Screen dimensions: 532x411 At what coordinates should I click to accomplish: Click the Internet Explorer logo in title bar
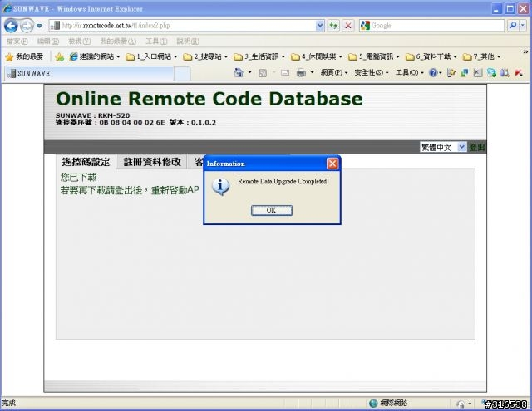point(7,8)
